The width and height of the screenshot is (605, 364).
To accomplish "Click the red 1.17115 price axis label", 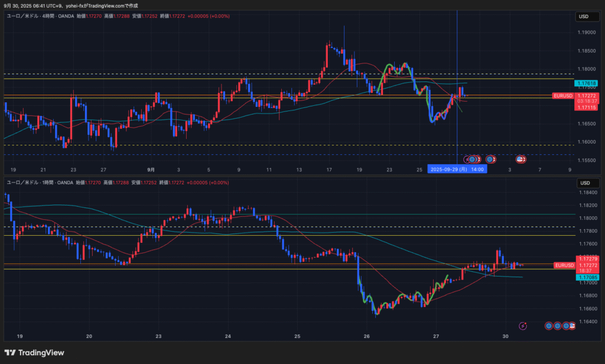I will pyautogui.click(x=586, y=108).
